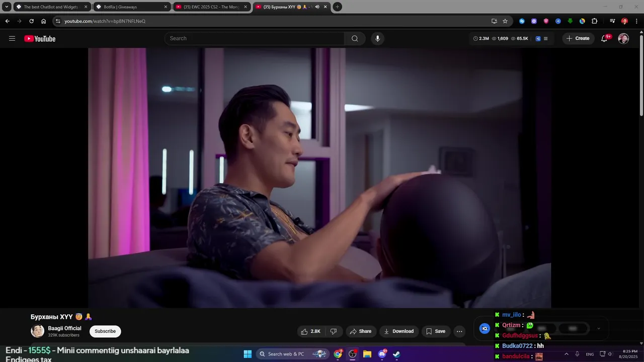This screenshot has width=644, height=362.
Task: Open the Extensions puzzle menu
Action: pyautogui.click(x=595, y=21)
